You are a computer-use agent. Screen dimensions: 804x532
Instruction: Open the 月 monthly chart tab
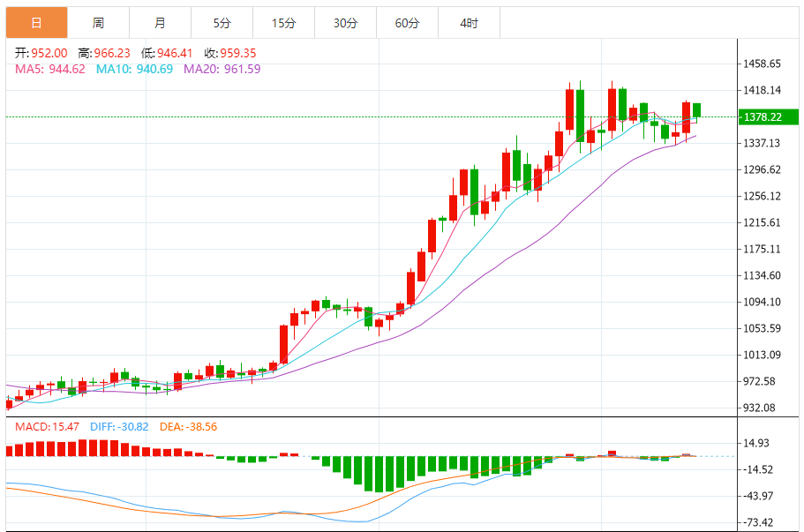(160, 23)
